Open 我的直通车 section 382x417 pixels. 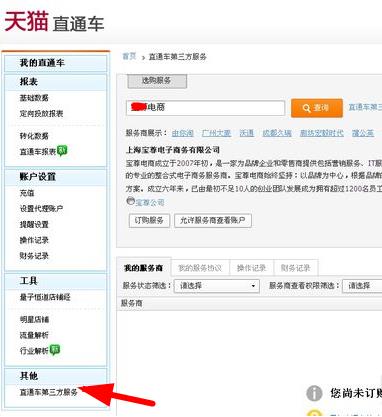[55, 63]
